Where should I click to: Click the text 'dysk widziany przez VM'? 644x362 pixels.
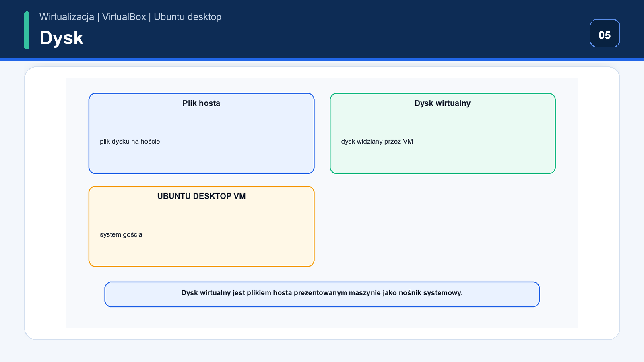(377, 142)
